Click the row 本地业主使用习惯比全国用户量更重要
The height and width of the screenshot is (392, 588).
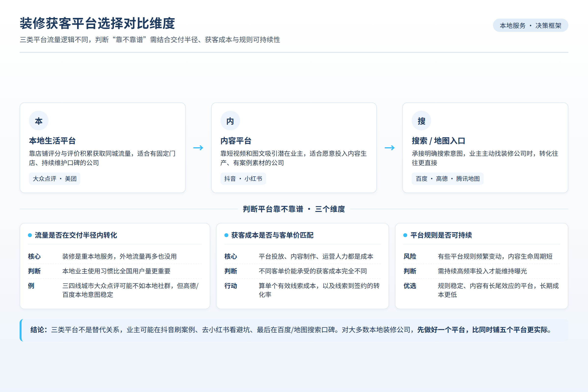point(116,271)
